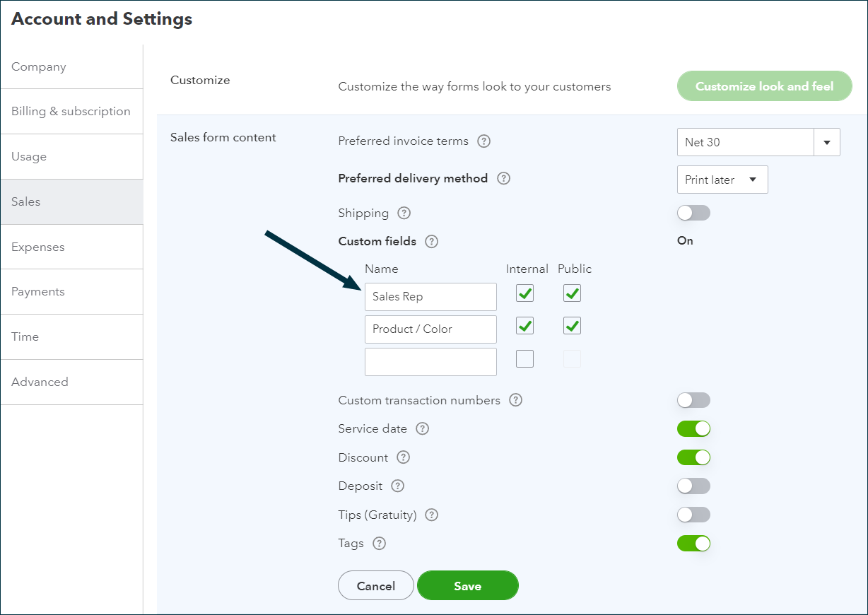Click the Custom transaction numbers help icon
Screen dimensions: 868x615
coord(515,400)
